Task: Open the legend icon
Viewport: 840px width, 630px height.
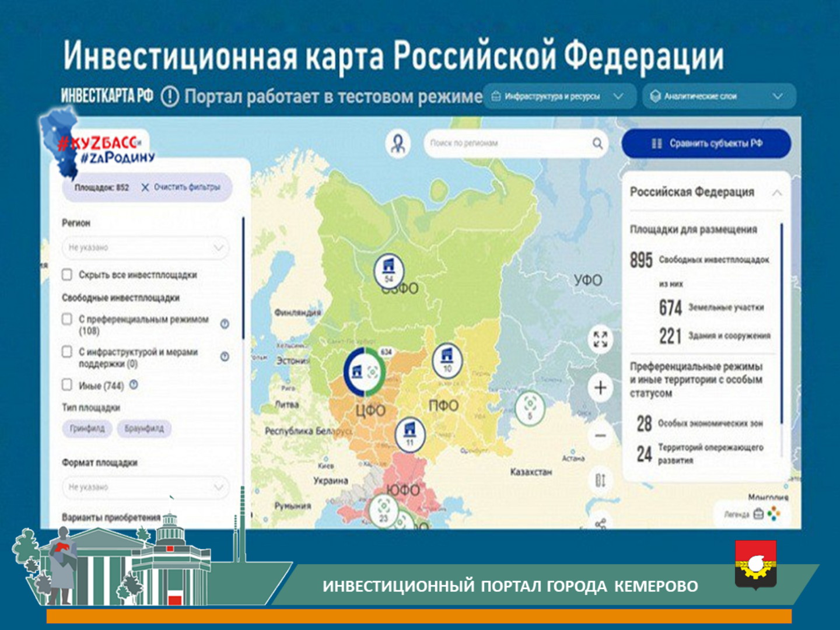Action: pos(758,514)
